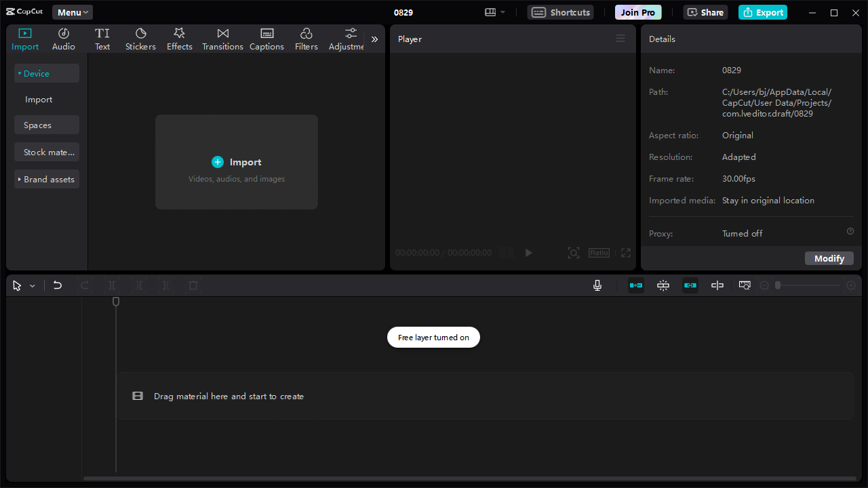Click the Import media area

[236, 162]
